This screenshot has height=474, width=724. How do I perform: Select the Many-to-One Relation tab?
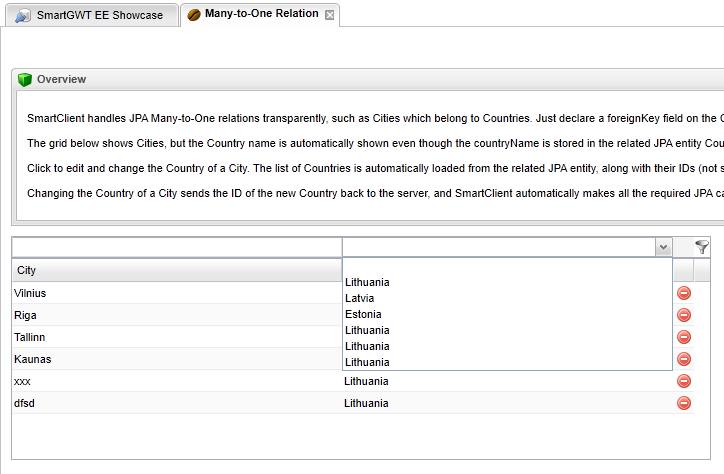[260, 14]
